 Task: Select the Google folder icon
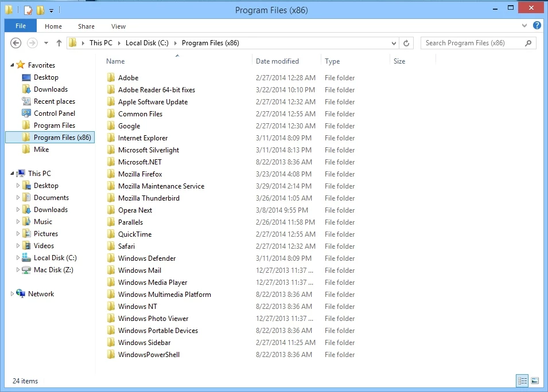[111, 126]
